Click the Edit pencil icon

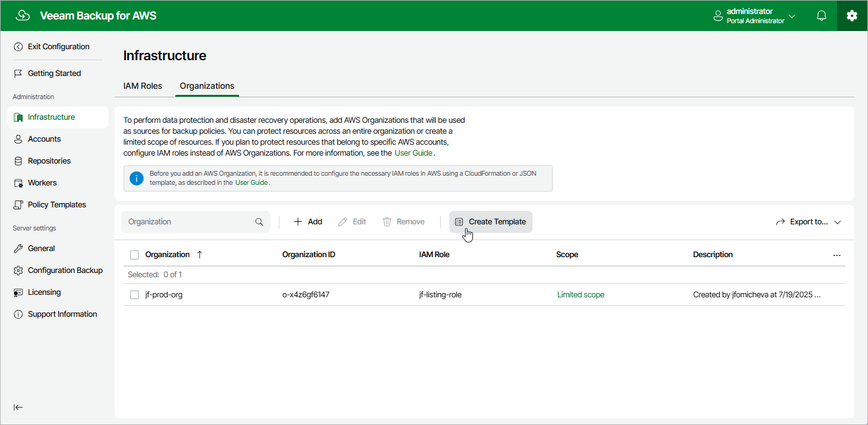343,222
